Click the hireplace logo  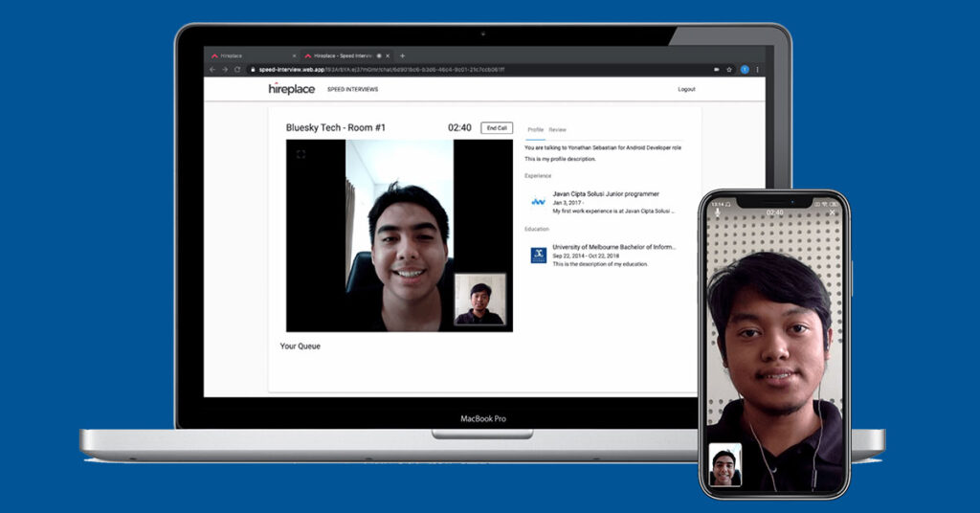coord(291,89)
